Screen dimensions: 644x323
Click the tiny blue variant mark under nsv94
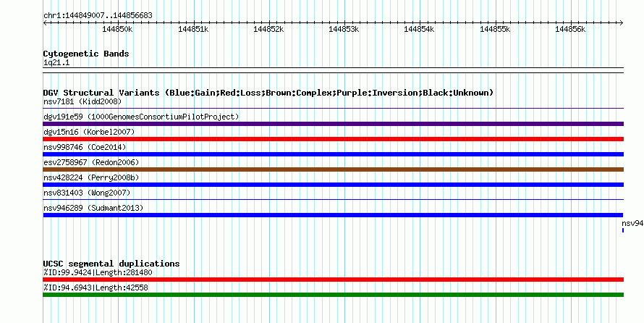623,230
